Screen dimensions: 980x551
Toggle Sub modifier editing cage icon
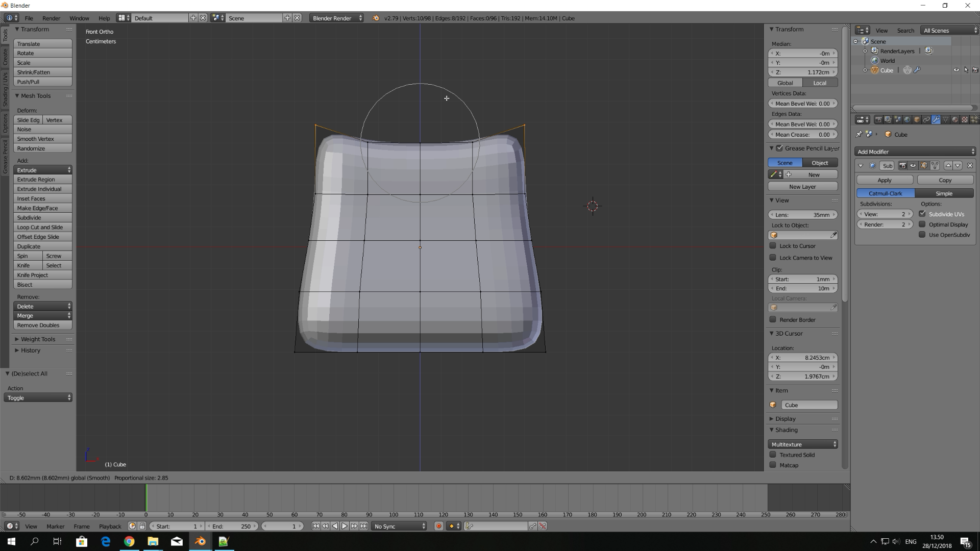[x=935, y=165]
